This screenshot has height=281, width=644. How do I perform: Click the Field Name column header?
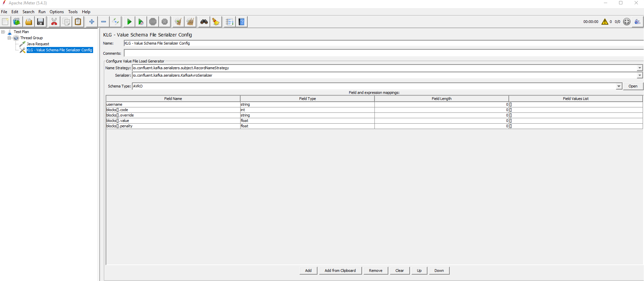(x=173, y=99)
